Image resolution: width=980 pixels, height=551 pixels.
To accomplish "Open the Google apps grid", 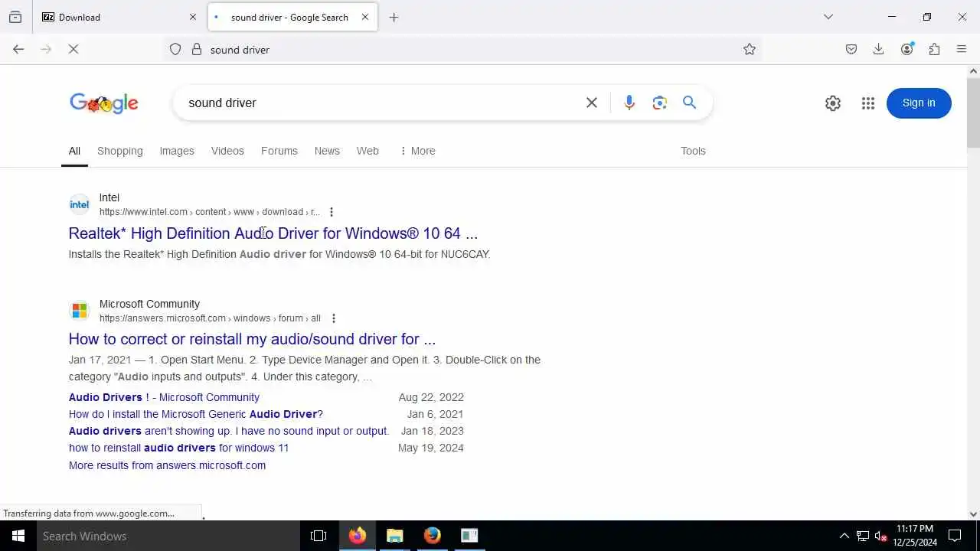I will pos(868,103).
